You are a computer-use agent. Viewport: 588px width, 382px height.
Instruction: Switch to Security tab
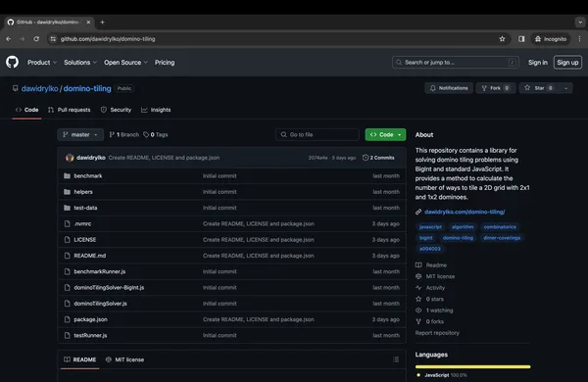click(117, 110)
